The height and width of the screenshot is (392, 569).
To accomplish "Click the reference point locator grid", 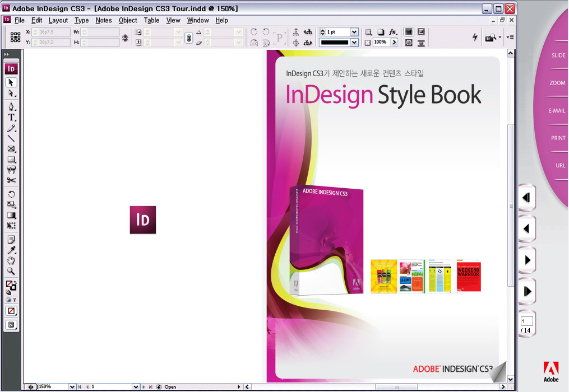I will coord(16,37).
